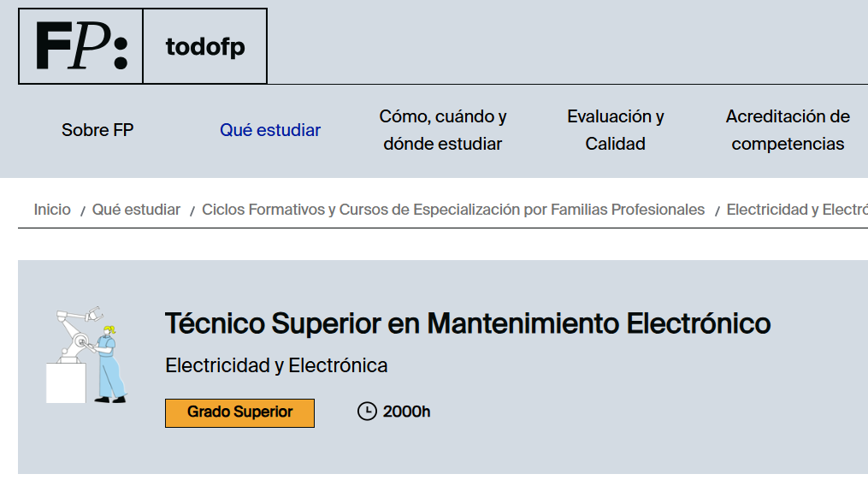Click the Qué estudiar breadcrumb link
The image size is (868, 480).
tap(136, 210)
